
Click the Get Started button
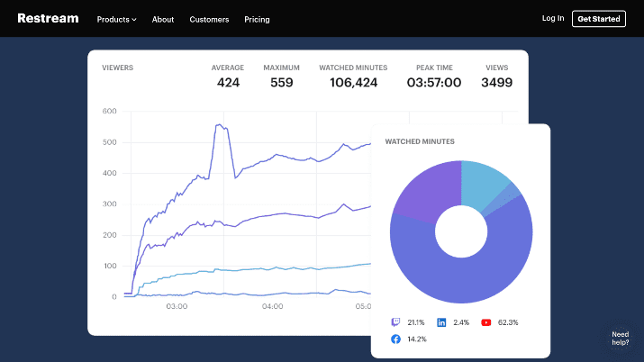pos(599,19)
